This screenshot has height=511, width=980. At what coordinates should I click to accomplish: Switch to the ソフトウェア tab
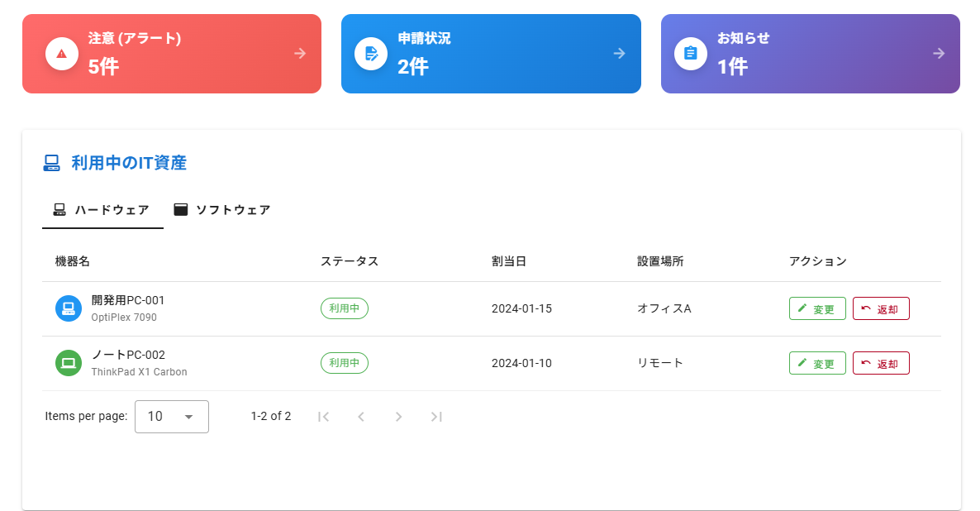coord(222,210)
